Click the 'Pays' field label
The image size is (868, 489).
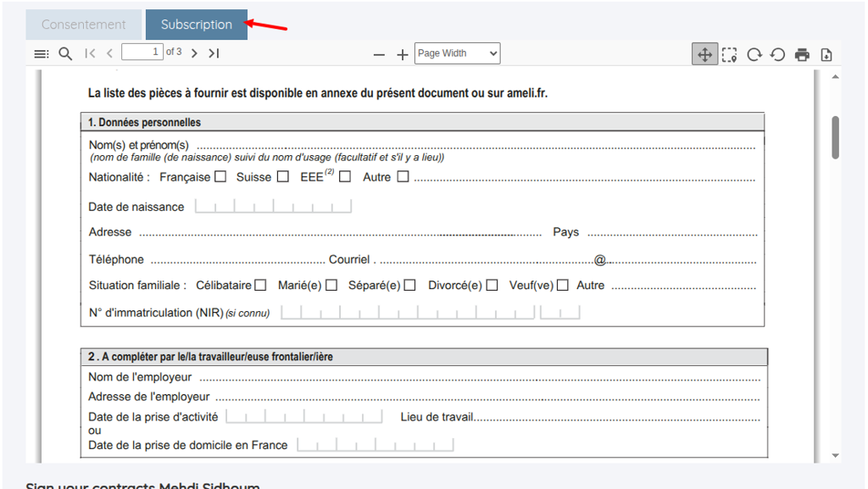565,231
